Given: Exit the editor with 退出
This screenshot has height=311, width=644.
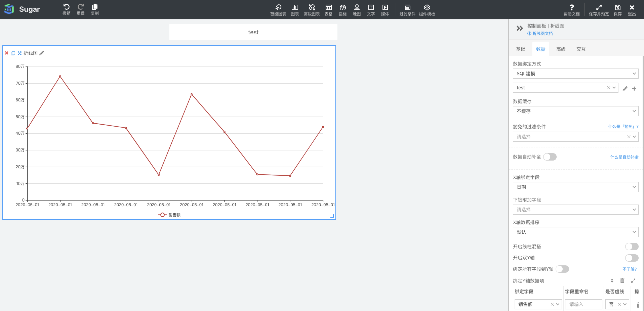Looking at the screenshot, I should 632,10.
